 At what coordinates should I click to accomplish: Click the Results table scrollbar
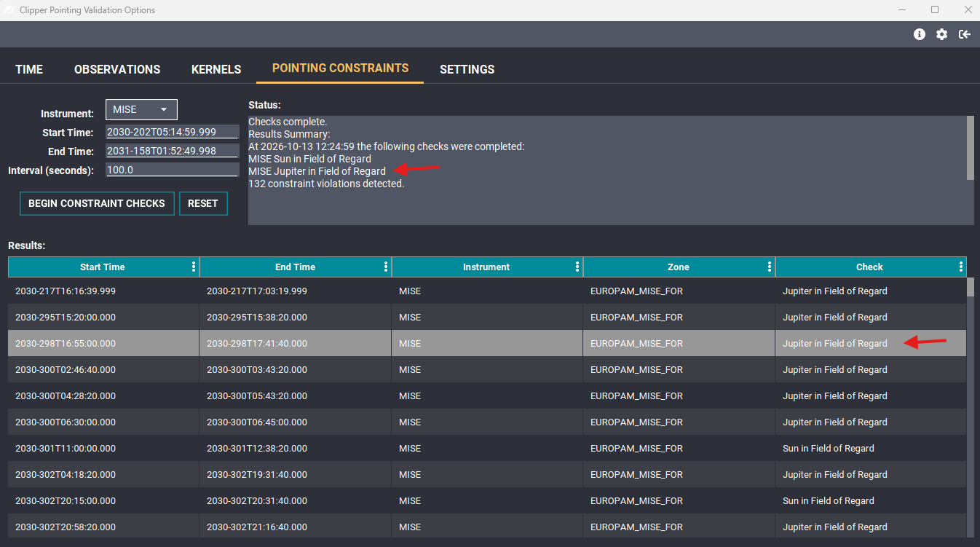(970, 287)
